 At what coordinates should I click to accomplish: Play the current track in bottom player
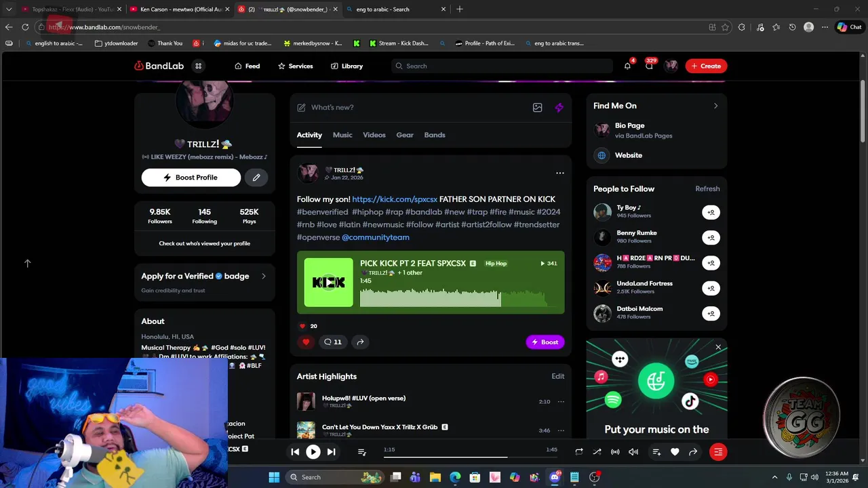click(313, 452)
